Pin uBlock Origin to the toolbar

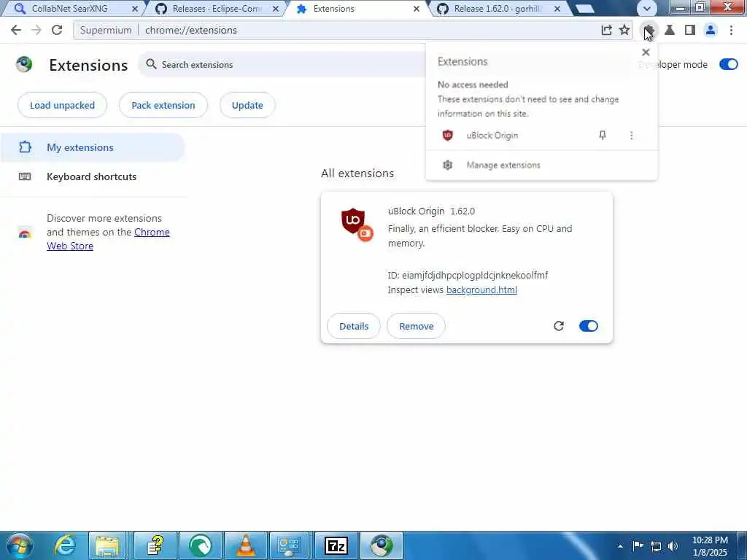coord(602,135)
